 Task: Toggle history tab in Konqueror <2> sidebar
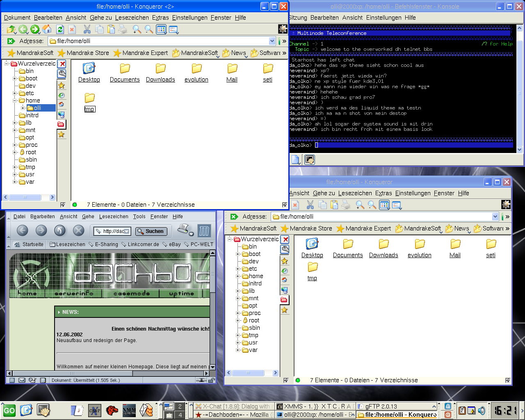pyautogui.click(x=62, y=95)
